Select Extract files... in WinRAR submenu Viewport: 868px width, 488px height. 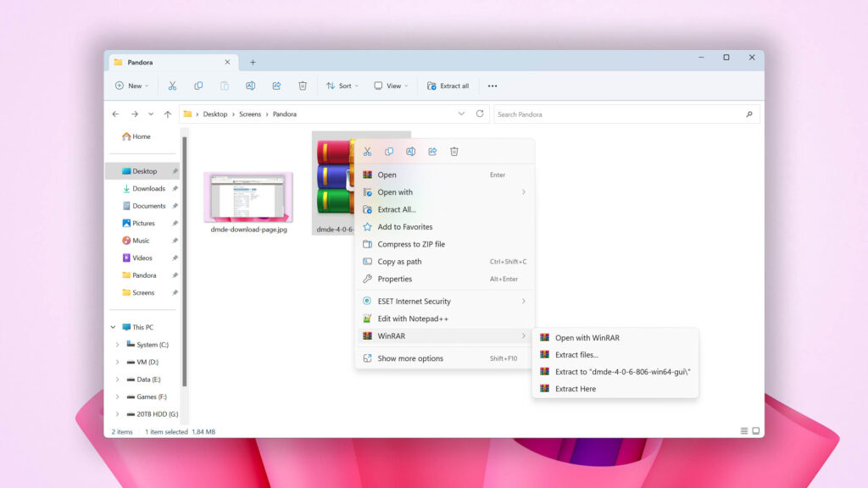tap(576, 355)
